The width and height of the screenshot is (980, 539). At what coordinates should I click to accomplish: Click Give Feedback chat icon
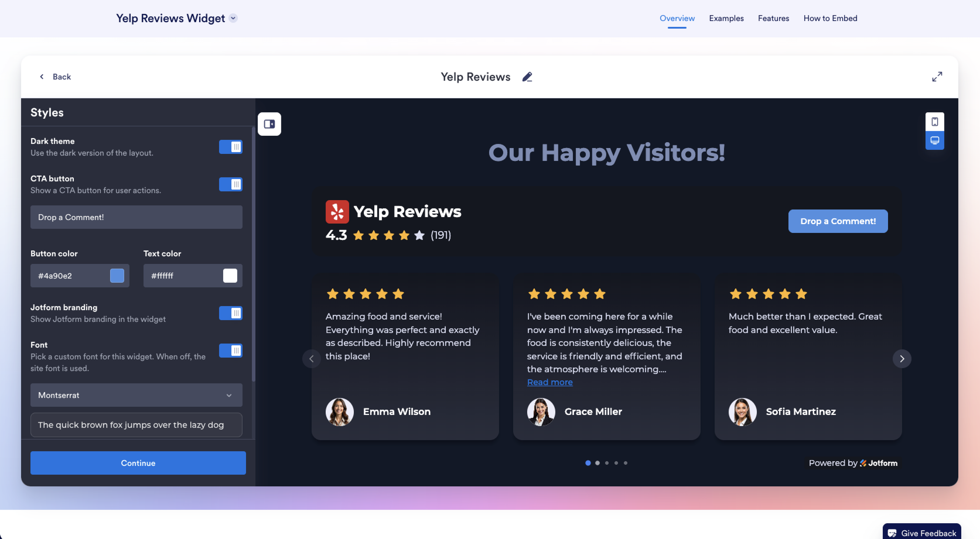892,533
